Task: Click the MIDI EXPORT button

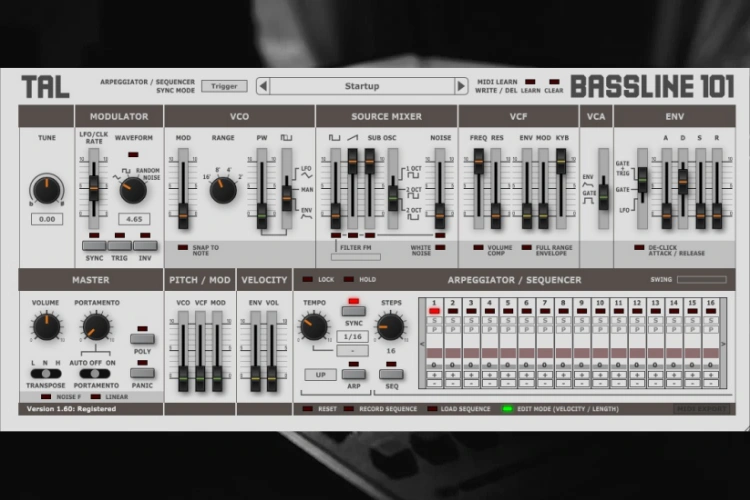Action: click(x=702, y=409)
